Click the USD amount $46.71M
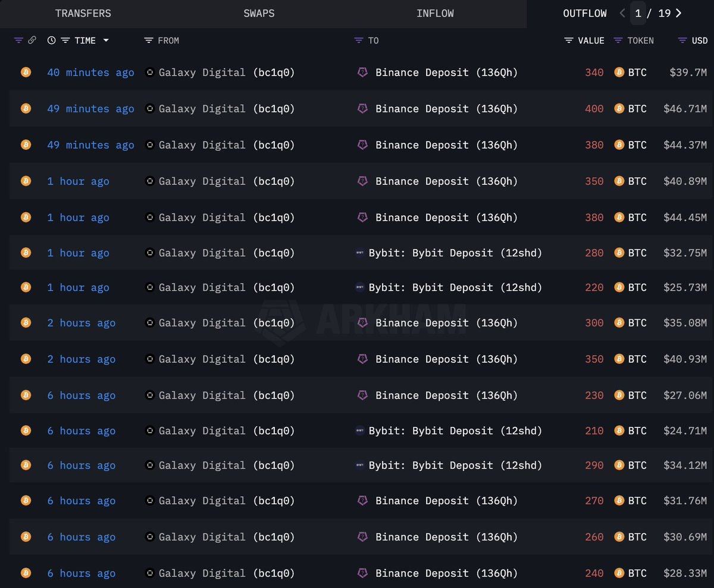Screen dimensions: 714x588 [x=685, y=109]
